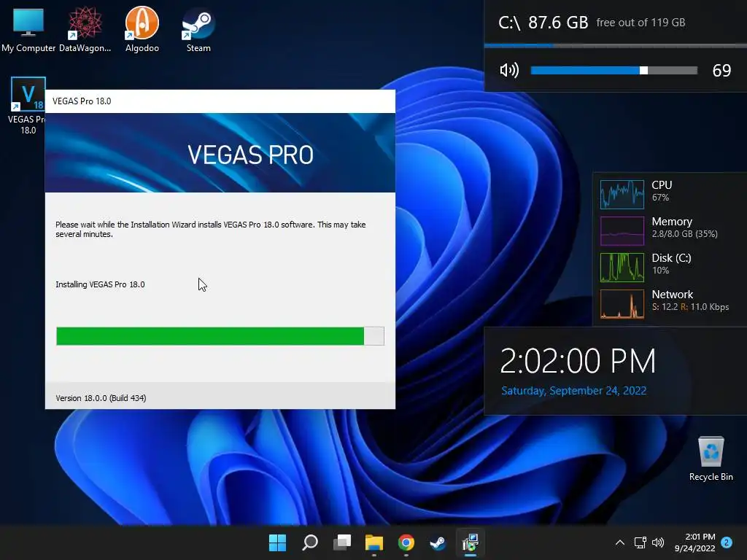Click the Network S: 12.2 R: 11.0 Kbps label
Viewport: 747px width, 560px height.
click(690, 300)
